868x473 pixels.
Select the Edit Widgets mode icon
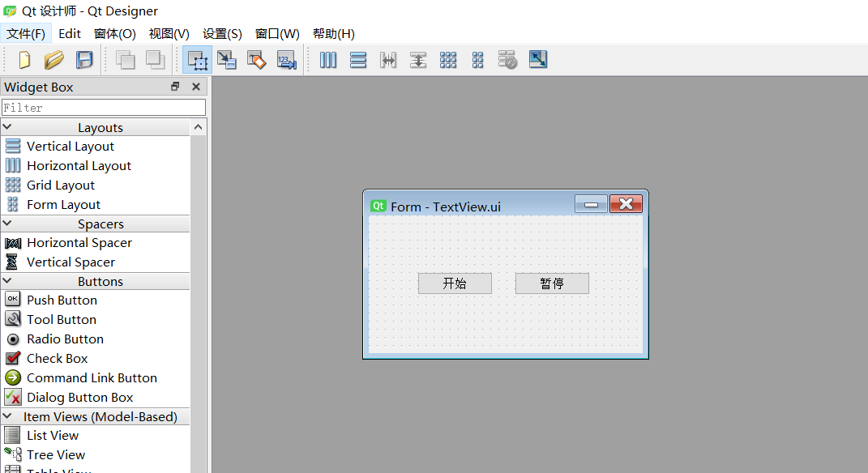(x=196, y=59)
